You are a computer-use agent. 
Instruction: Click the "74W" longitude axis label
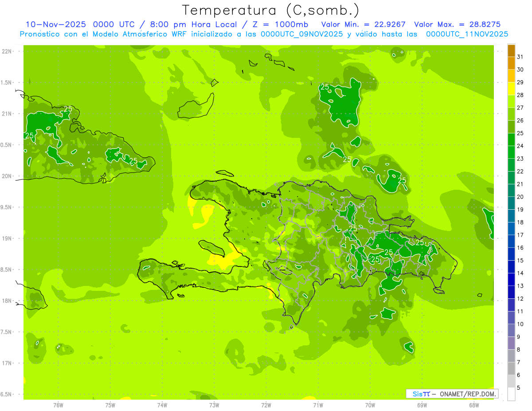coord(162,405)
